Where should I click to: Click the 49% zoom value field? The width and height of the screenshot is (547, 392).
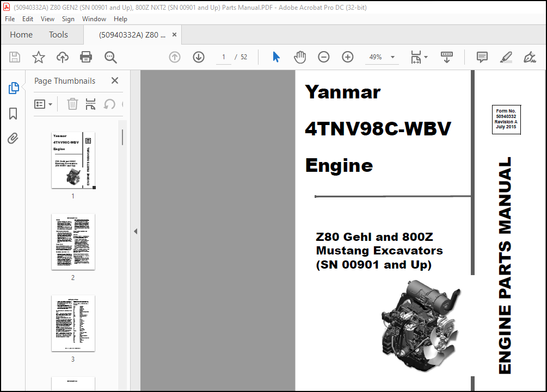click(x=376, y=57)
